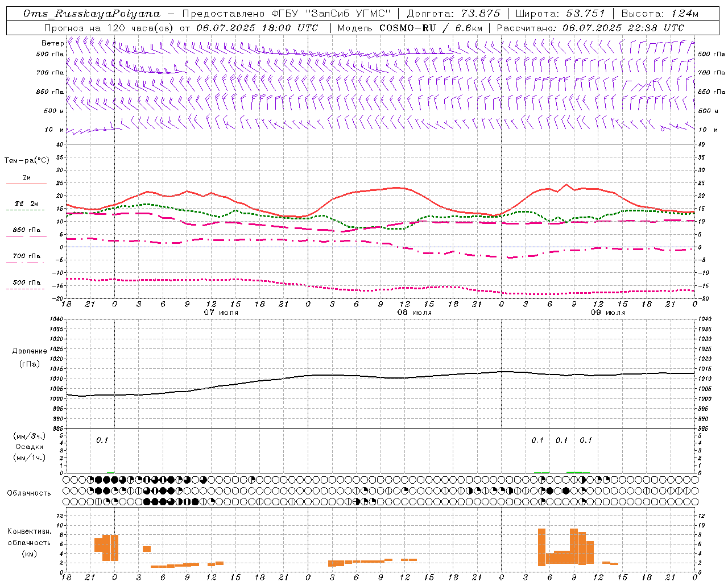728x582 pixels.
Task: Click the '2м' temperature legend label
Action: click(27, 178)
